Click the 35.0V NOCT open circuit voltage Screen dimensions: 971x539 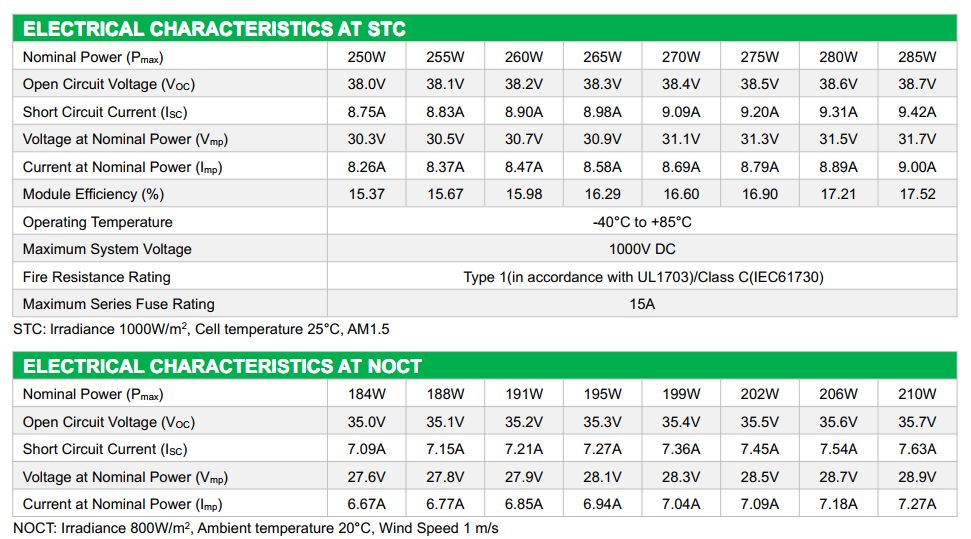click(367, 422)
